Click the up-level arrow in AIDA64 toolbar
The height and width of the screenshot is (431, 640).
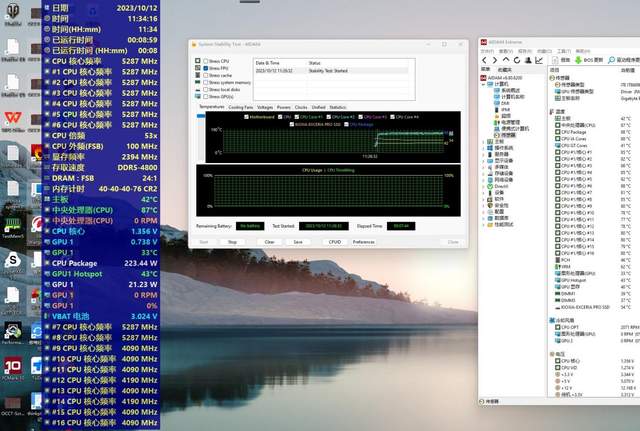pos(506,60)
